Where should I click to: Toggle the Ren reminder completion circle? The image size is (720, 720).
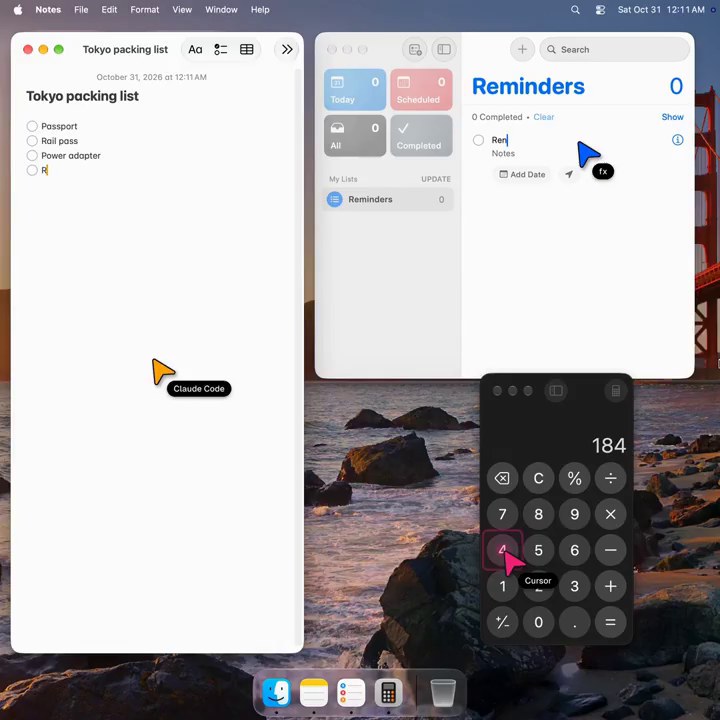pos(478,140)
